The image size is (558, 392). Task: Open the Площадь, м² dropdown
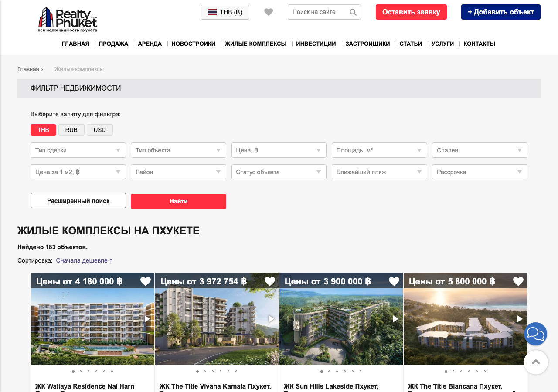(379, 150)
